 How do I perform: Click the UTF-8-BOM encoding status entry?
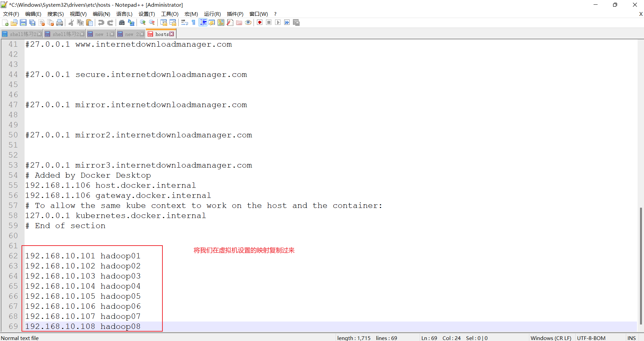click(591, 338)
